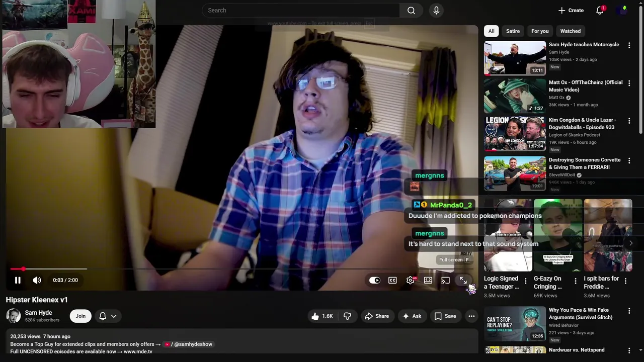This screenshot has width=644, height=362.
Task: Select the Watched filter chip
Action: pyautogui.click(x=570, y=31)
